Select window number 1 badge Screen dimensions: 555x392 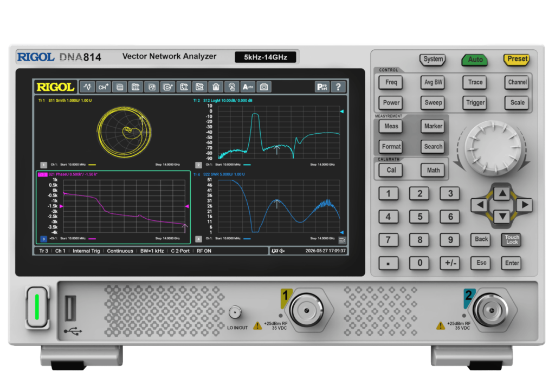[x=43, y=165]
